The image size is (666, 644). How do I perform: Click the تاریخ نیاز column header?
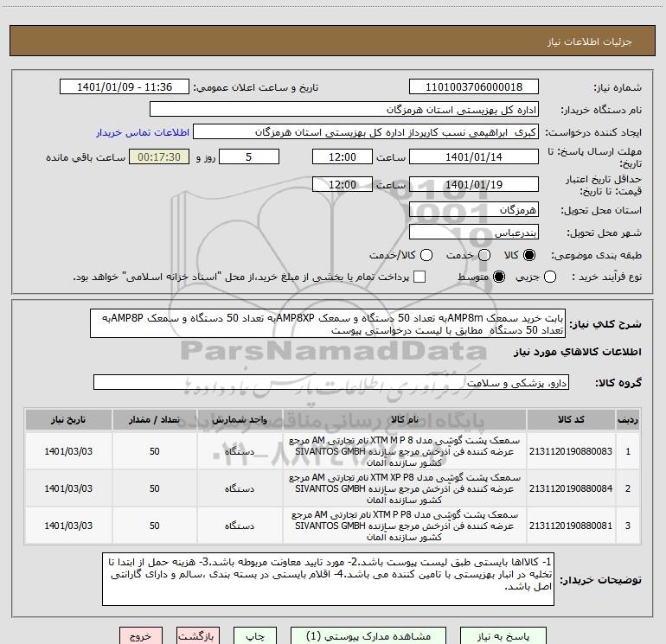click(x=68, y=419)
